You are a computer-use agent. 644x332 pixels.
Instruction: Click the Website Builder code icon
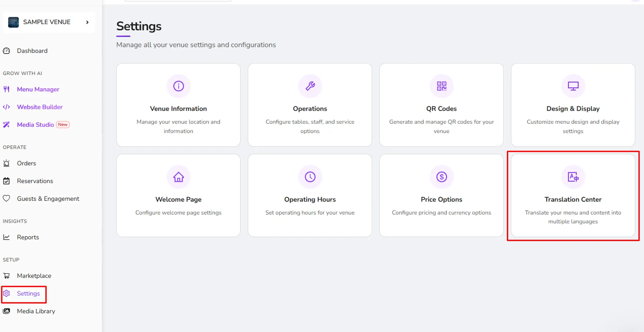pyautogui.click(x=6, y=107)
